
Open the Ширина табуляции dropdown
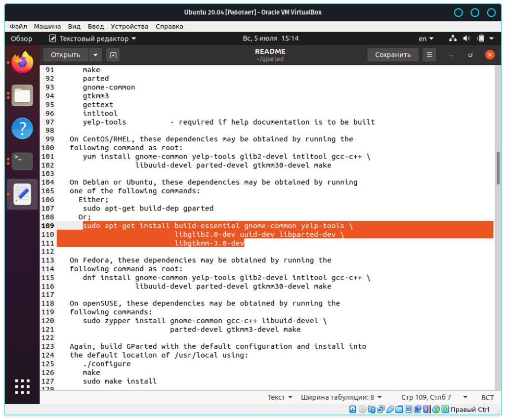tap(342, 397)
